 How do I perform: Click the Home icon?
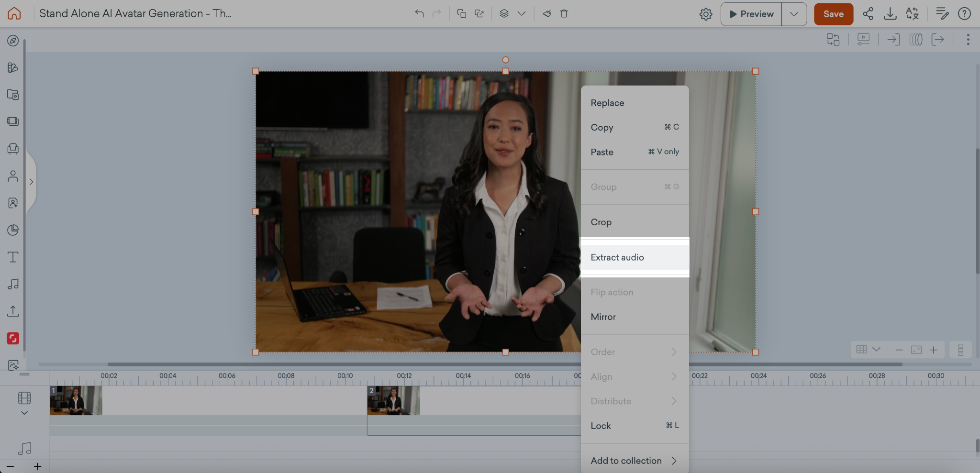pos(14,13)
